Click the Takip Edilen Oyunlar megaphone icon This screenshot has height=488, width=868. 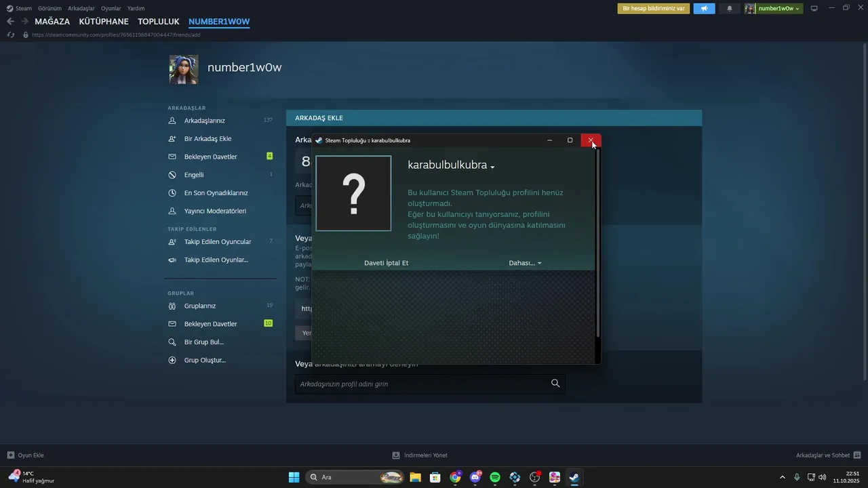click(172, 260)
